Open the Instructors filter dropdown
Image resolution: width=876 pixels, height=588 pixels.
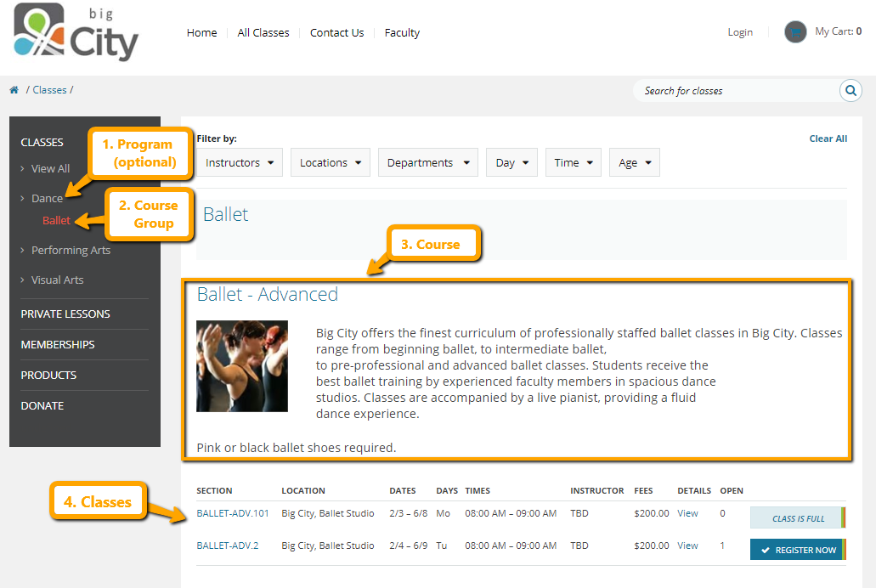pyautogui.click(x=240, y=163)
